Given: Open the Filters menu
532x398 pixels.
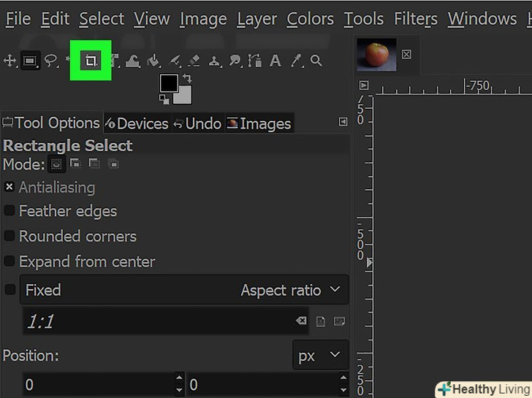Looking at the screenshot, I should point(416,19).
